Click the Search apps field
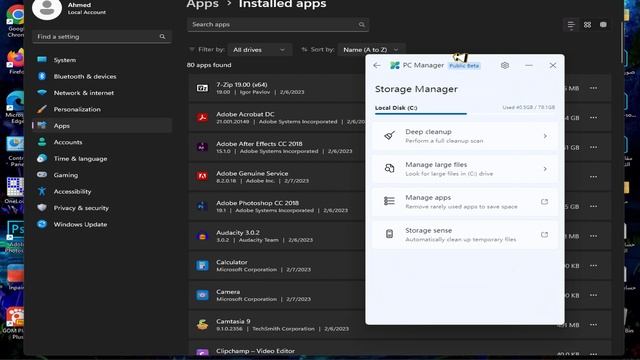The width and height of the screenshot is (640, 360). coord(278,24)
